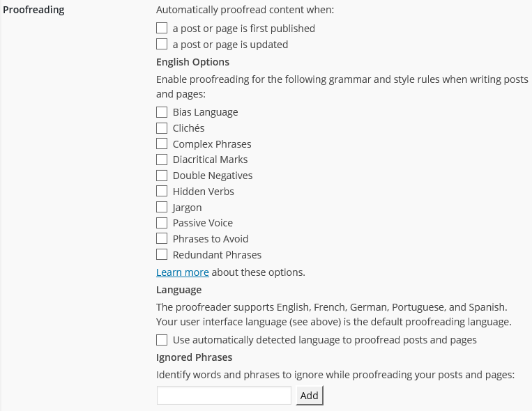Check 'a post or page is updated'

[162, 44]
